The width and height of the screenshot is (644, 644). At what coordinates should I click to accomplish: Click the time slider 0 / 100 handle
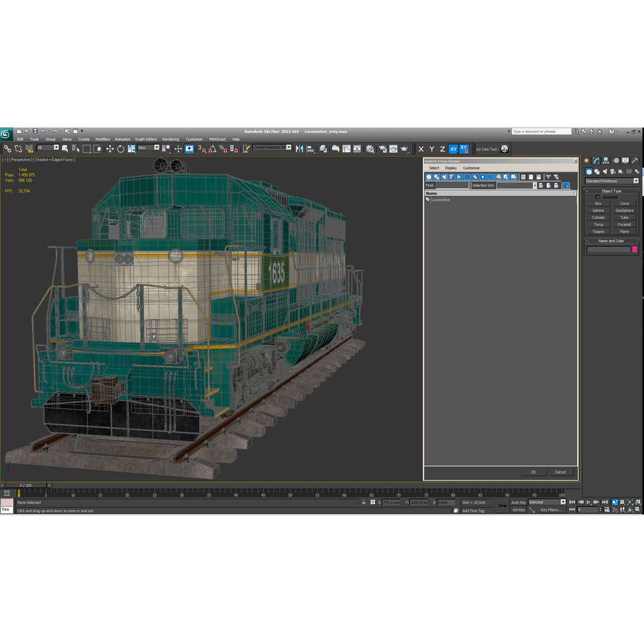pos(26,485)
